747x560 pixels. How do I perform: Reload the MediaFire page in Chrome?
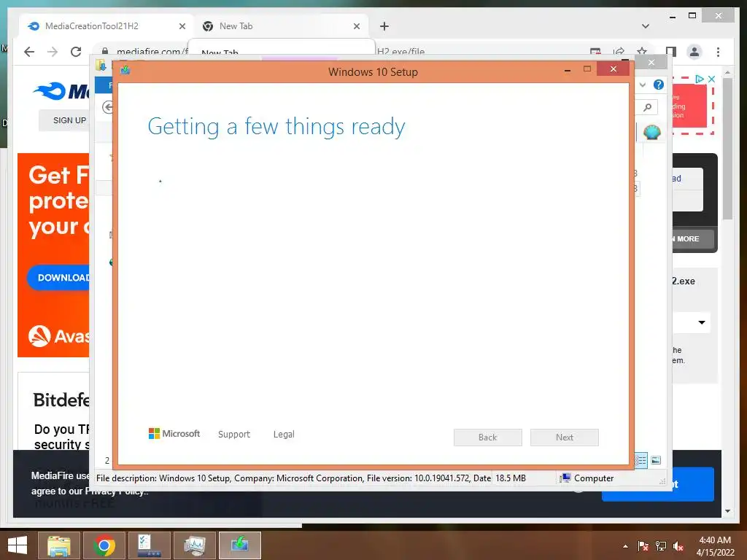point(76,52)
